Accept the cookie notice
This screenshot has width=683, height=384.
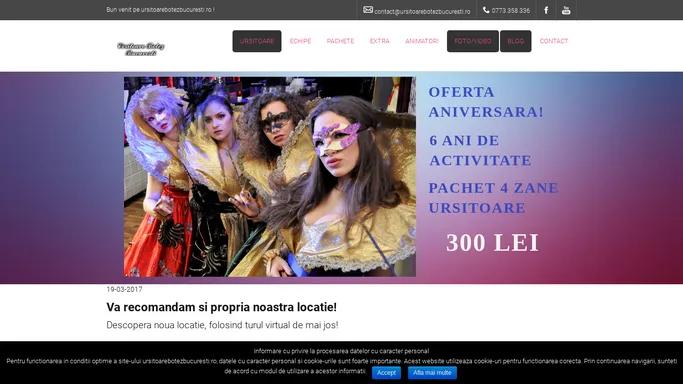386,373
